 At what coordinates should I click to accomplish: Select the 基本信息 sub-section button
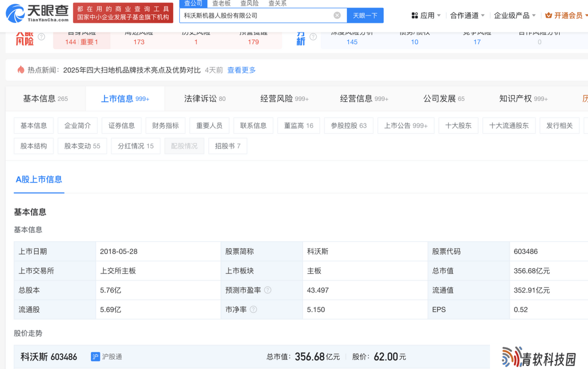click(x=34, y=126)
